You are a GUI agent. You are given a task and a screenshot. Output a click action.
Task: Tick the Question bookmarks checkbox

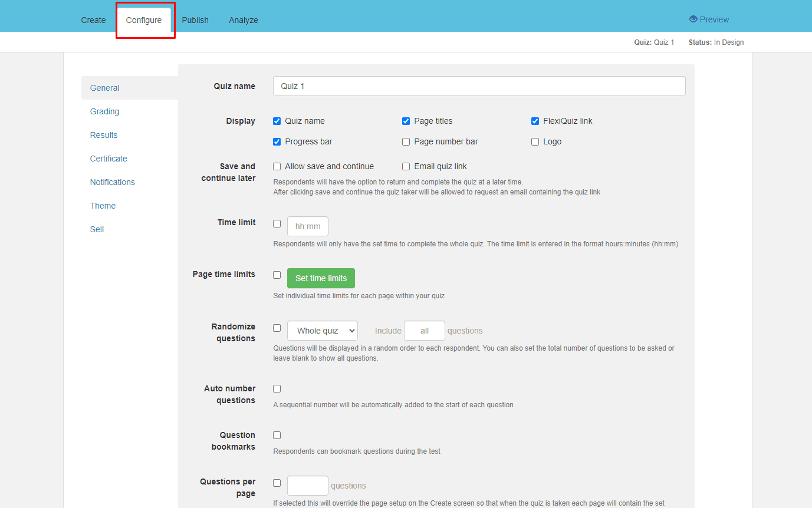click(x=277, y=435)
